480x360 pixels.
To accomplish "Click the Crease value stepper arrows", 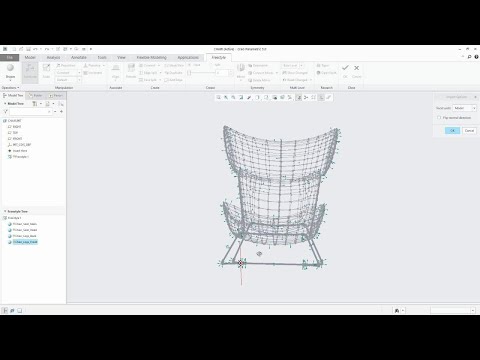I will click(231, 73).
